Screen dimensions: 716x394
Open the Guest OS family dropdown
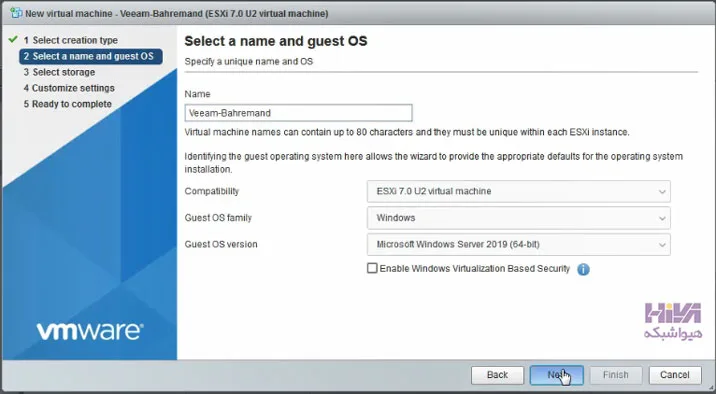tap(519, 218)
